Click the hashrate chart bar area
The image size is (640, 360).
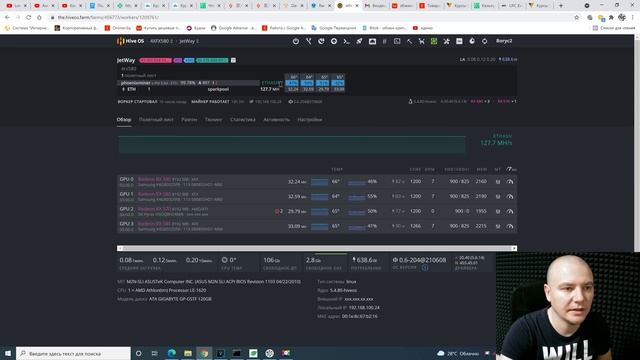pyautogui.click(x=292, y=144)
